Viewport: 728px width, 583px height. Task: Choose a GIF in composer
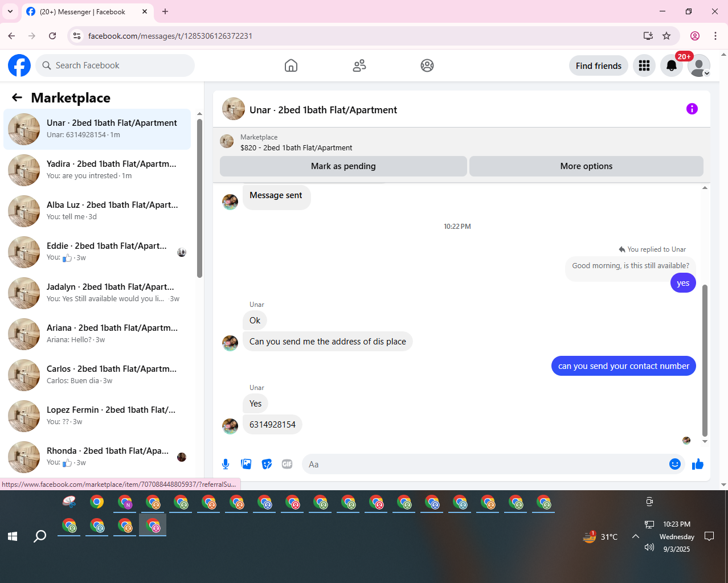tap(287, 464)
